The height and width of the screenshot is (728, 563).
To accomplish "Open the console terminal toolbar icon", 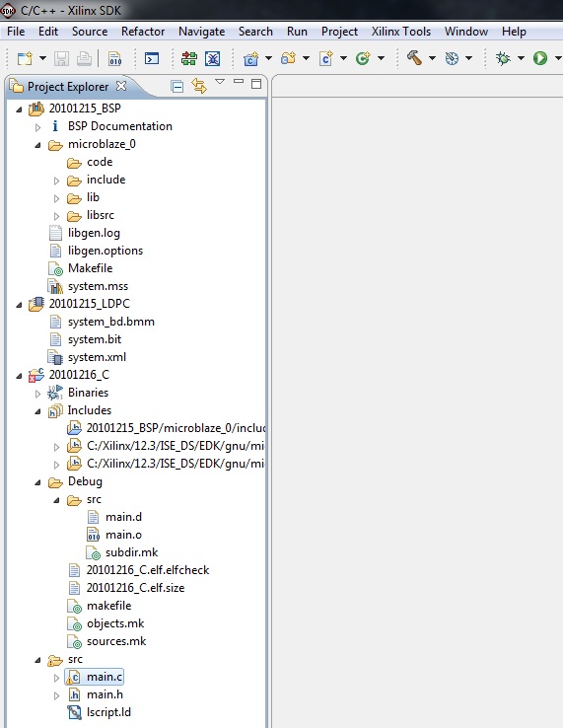I will (x=152, y=58).
